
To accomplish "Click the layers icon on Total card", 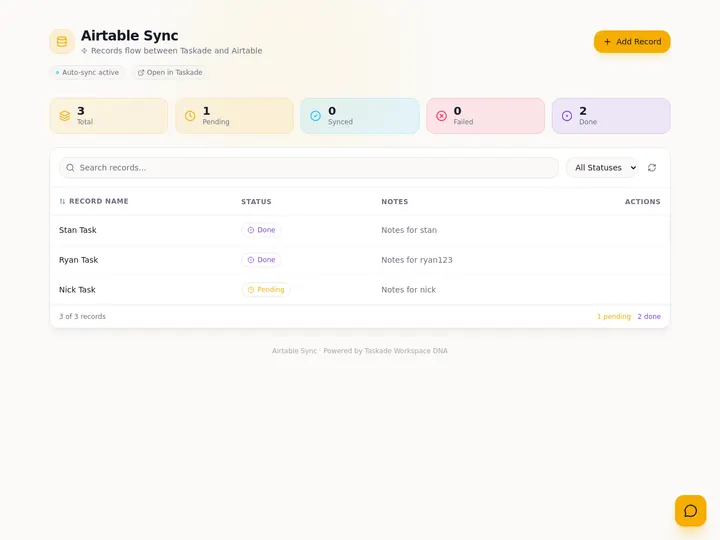I will [65, 116].
